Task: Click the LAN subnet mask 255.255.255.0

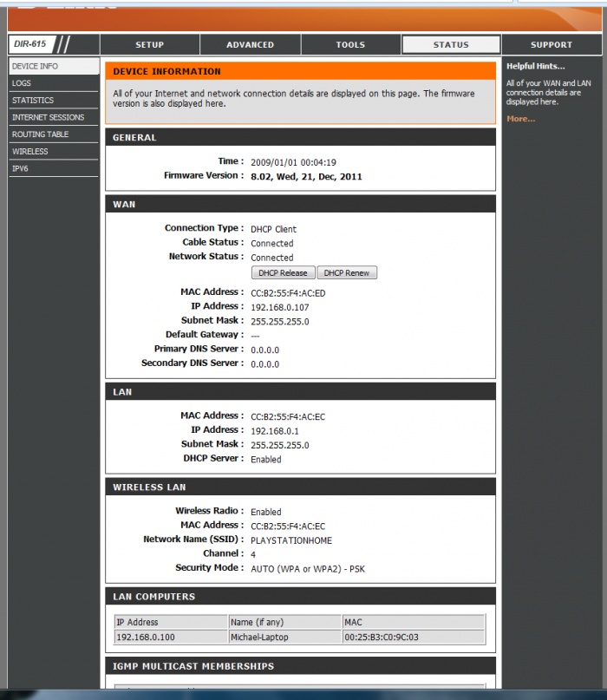Action: coord(280,446)
